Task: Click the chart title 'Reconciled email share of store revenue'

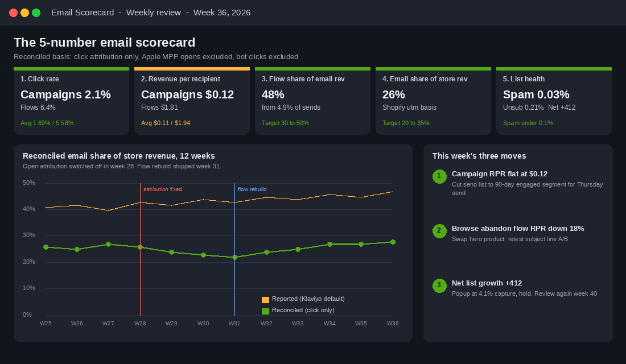Action: click(x=118, y=156)
